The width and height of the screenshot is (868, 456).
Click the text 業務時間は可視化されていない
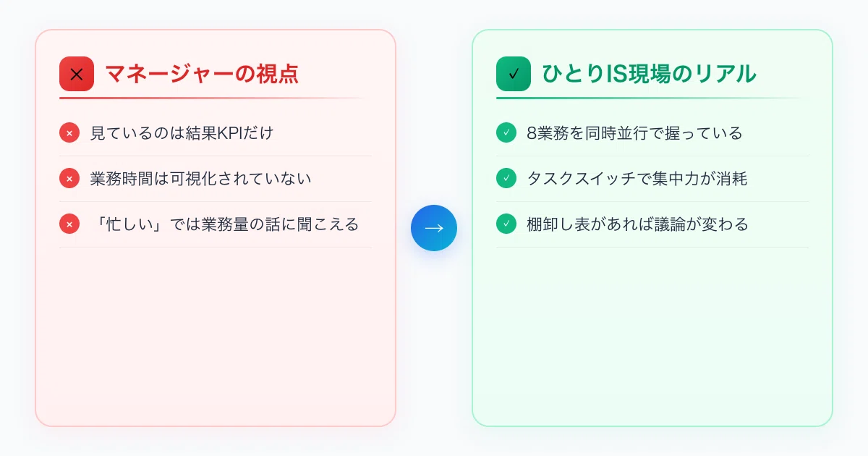click(200, 179)
